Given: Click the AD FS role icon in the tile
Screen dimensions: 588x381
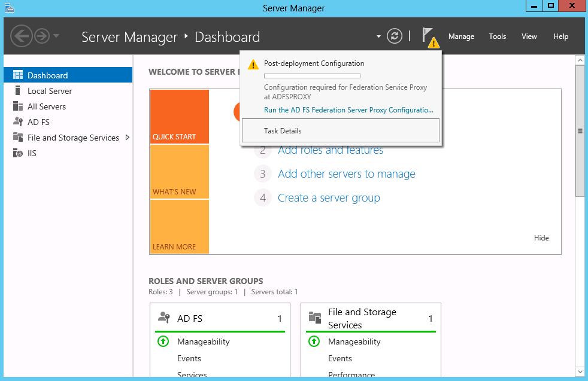Looking at the screenshot, I should 164,318.
